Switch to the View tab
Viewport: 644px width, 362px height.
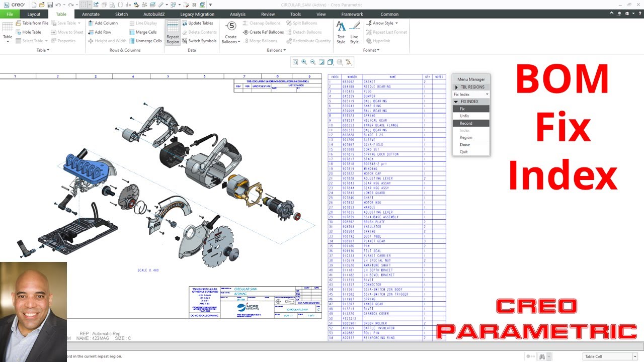coord(321,14)
